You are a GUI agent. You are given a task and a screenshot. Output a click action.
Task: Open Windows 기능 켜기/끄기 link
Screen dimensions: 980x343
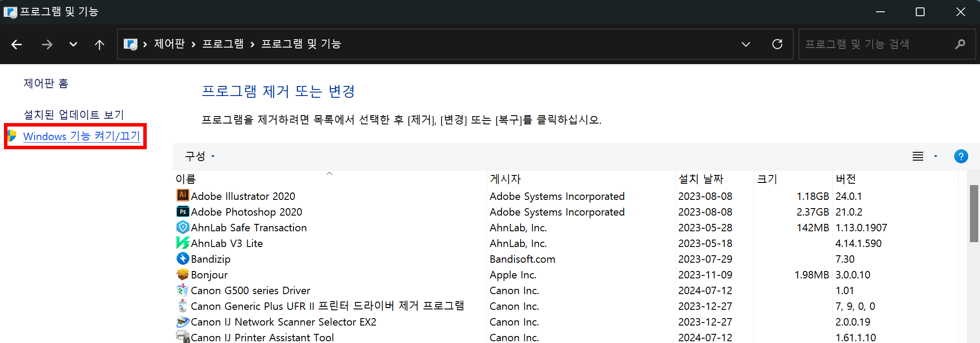82,136
